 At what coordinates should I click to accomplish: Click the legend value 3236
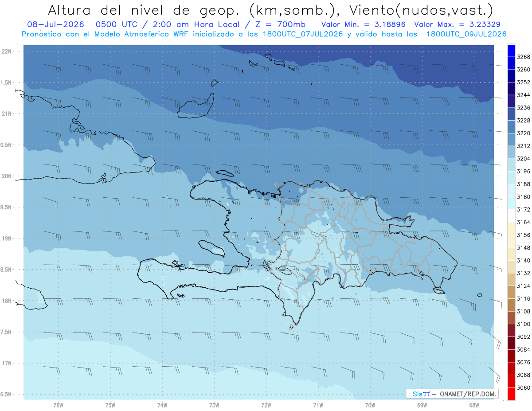524,108
